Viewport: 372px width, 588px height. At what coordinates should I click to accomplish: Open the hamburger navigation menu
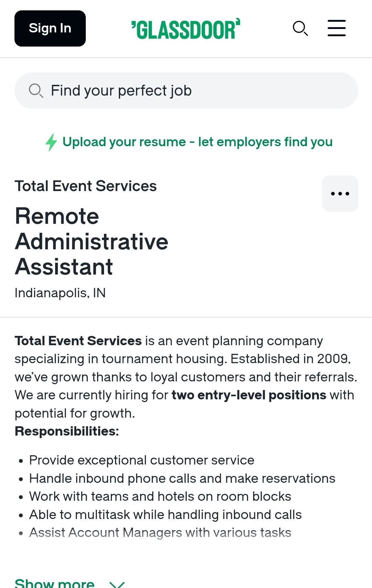337,28
